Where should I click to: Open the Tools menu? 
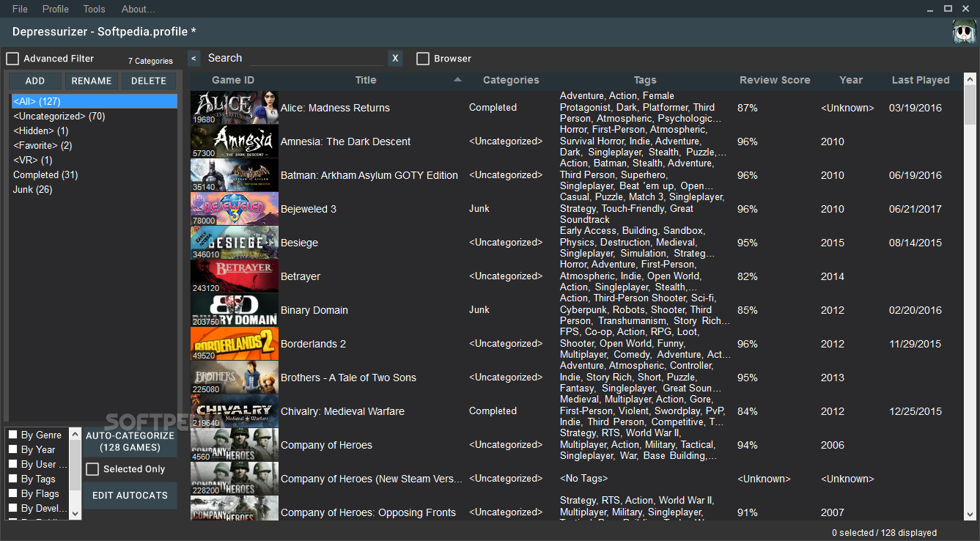click(x=95, y=9)
